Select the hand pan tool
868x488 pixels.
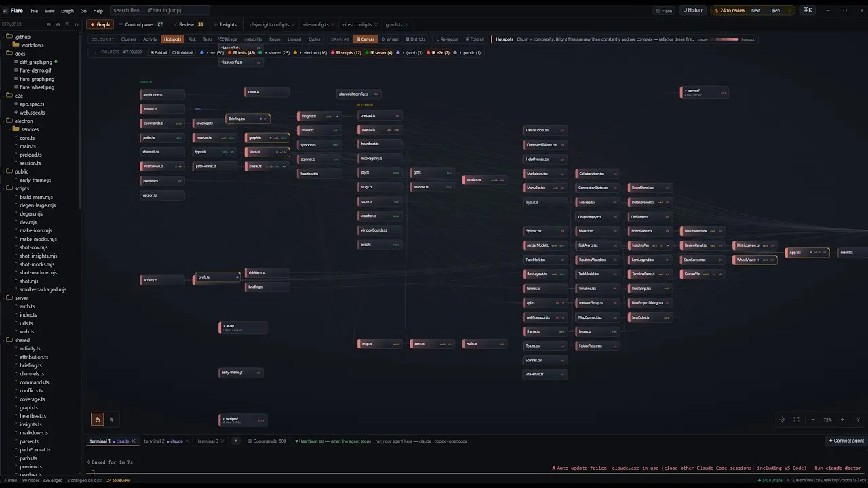[x=97, y=420]
